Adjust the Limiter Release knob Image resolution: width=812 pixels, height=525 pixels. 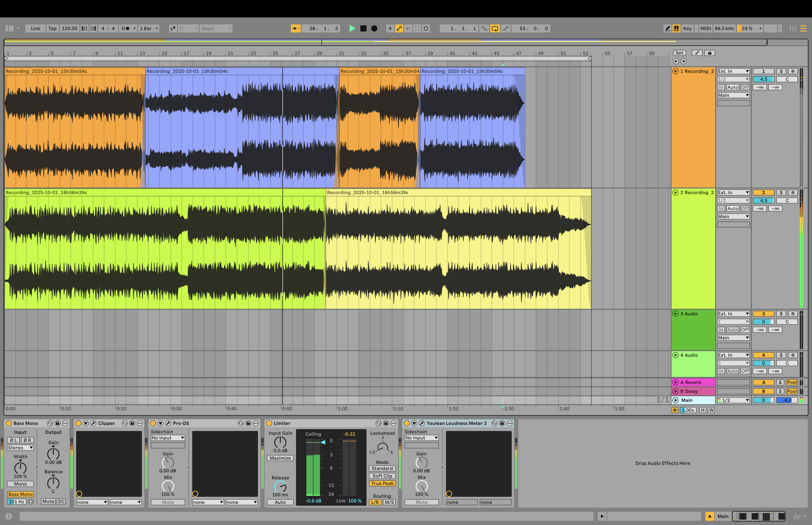click(x=280, y=486)
